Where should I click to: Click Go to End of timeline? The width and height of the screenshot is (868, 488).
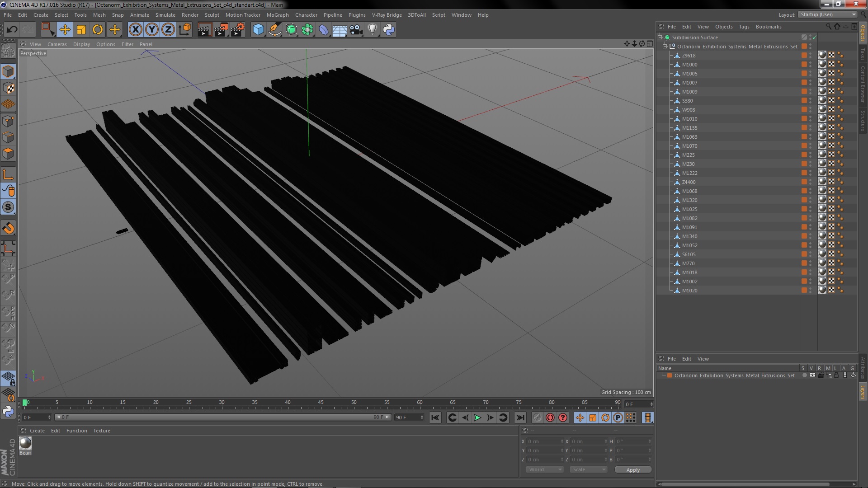(x=520, y=418)
